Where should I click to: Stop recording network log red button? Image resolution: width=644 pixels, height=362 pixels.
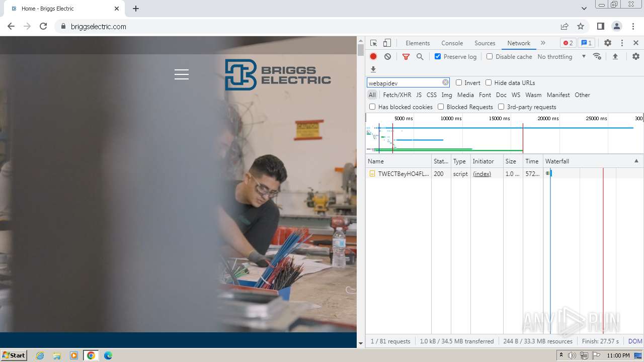[x=373, y=57]
